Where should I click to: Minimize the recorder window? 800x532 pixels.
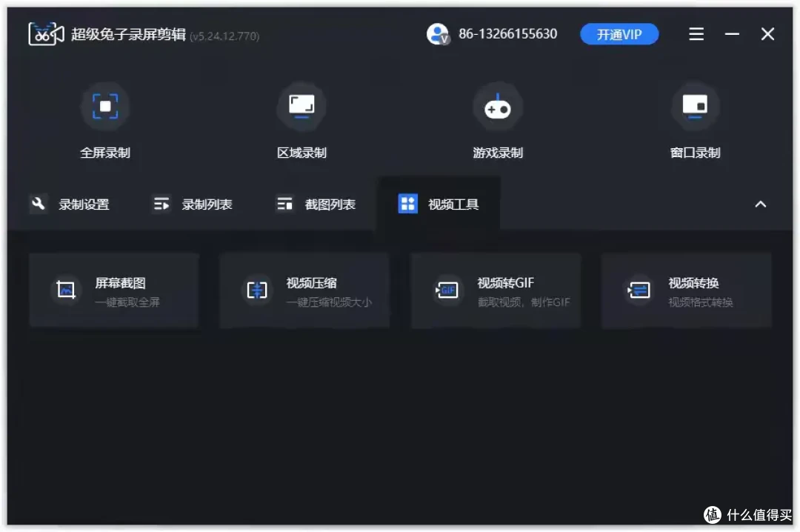(732, 34)
